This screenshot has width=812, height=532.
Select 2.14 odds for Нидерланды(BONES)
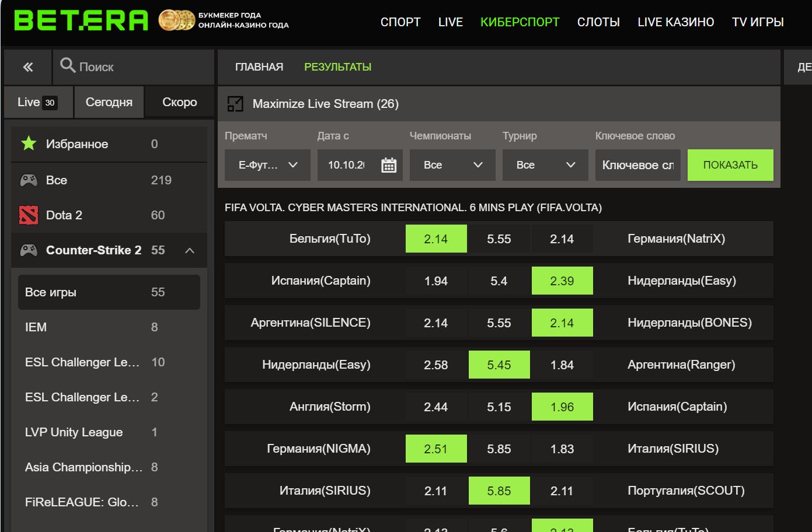562,323
